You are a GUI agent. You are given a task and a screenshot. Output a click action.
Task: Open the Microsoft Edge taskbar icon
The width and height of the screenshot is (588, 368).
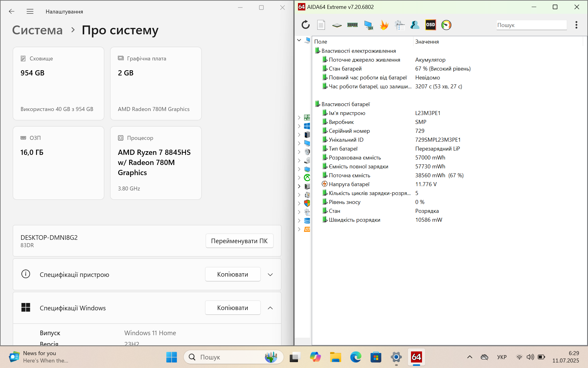pos(356,357)
